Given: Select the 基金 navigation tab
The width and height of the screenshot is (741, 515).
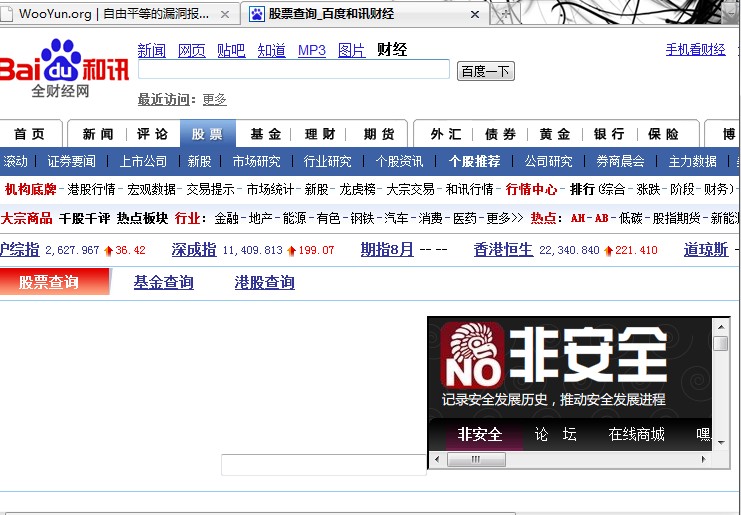Looking at the screenshot, I should [x=266, y=134].
